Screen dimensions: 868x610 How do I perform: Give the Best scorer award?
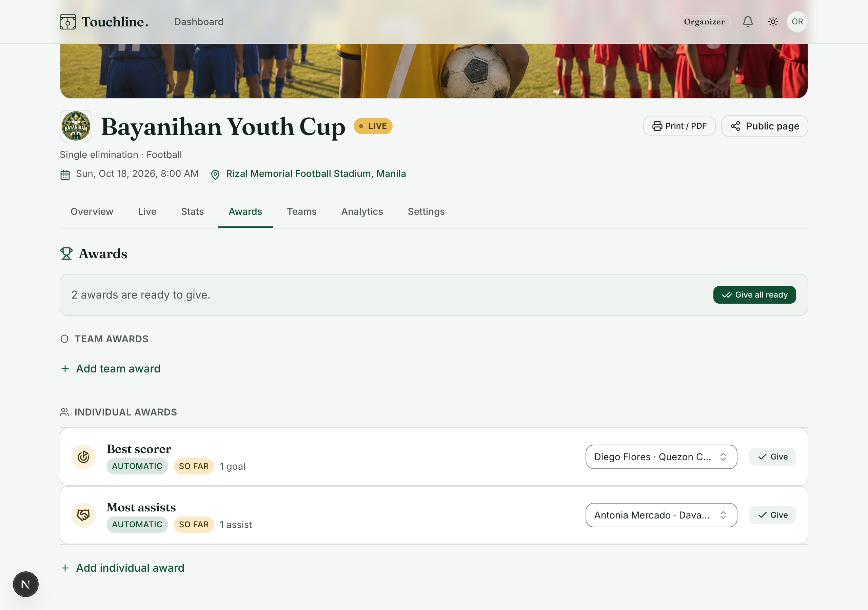tap(772, 456)
